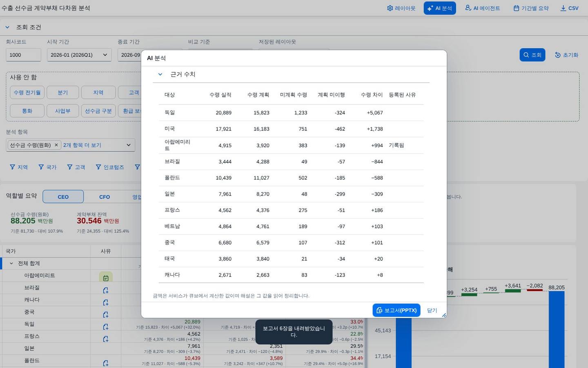The width and height of the screenshot is (588, 368).
Task: Click the 조회 search button
Action: [x=532, y=55]
